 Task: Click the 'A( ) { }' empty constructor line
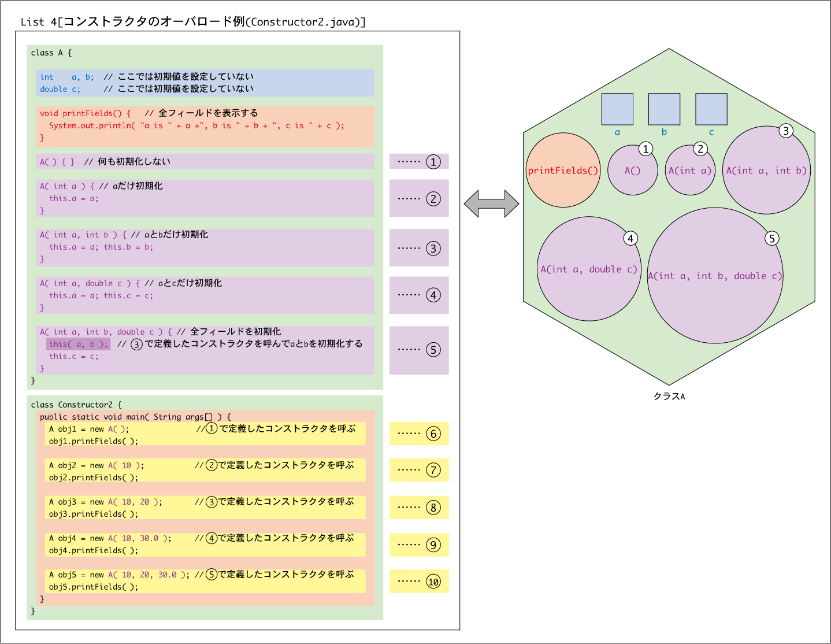57,162
